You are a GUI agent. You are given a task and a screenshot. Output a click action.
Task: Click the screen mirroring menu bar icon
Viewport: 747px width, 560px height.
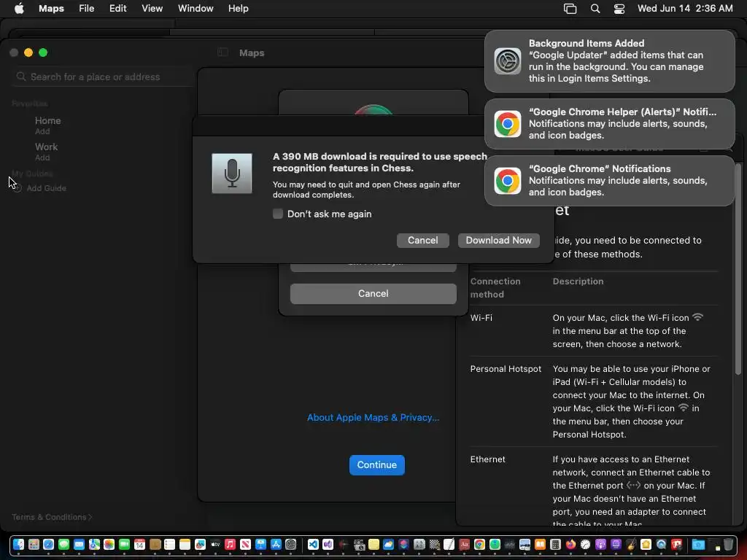tap(570, 9)
